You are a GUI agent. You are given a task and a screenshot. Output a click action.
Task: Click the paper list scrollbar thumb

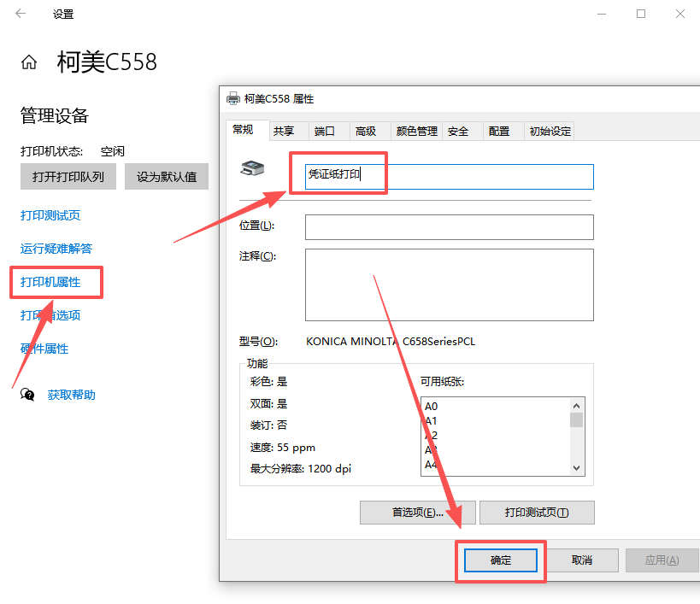(576, 419)
